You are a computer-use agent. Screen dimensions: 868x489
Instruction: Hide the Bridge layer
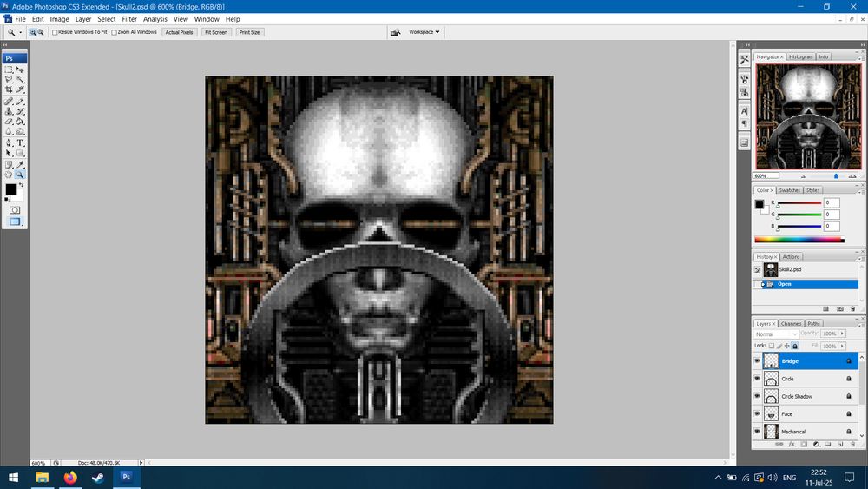[757, 361]
